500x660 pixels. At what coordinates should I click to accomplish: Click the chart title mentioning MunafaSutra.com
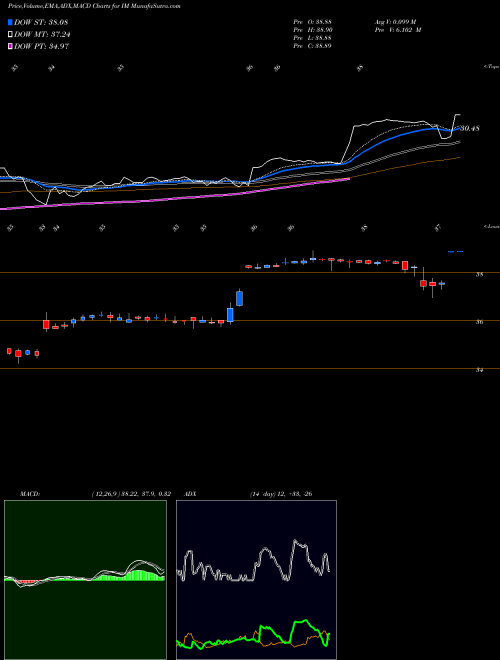[x=94, y=7]
